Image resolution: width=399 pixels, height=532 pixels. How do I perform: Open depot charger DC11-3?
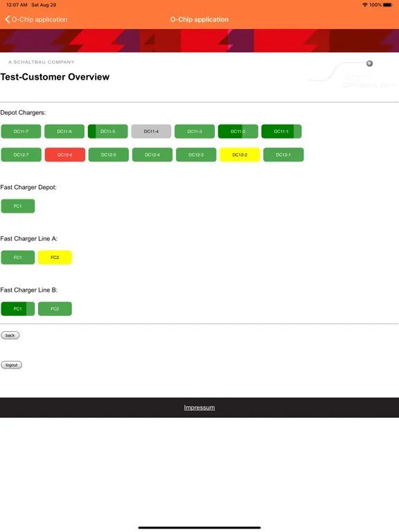[x=195, y=132]
